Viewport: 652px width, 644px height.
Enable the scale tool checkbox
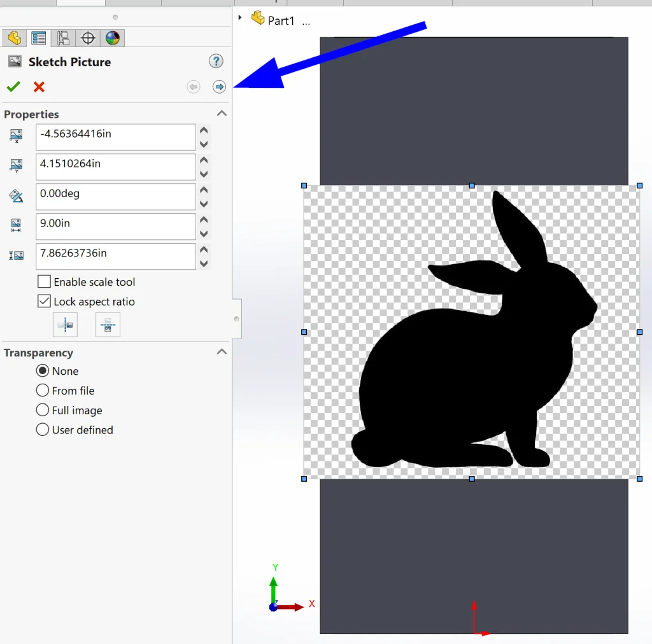pos(44,281)
